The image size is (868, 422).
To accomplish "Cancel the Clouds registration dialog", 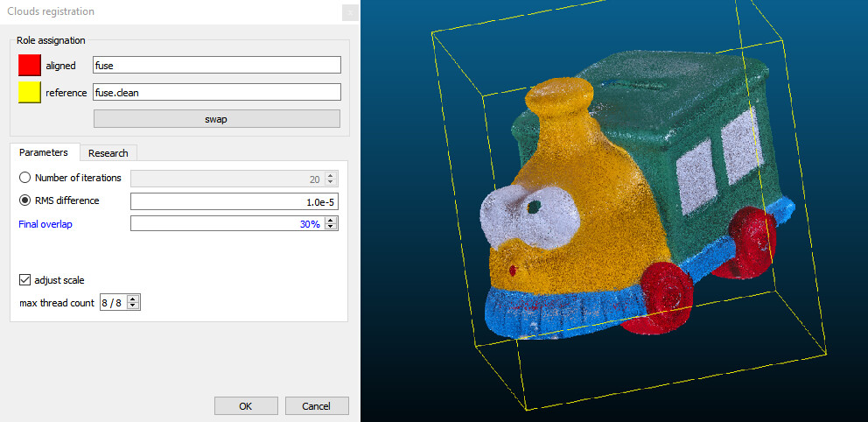I will 316,406.
